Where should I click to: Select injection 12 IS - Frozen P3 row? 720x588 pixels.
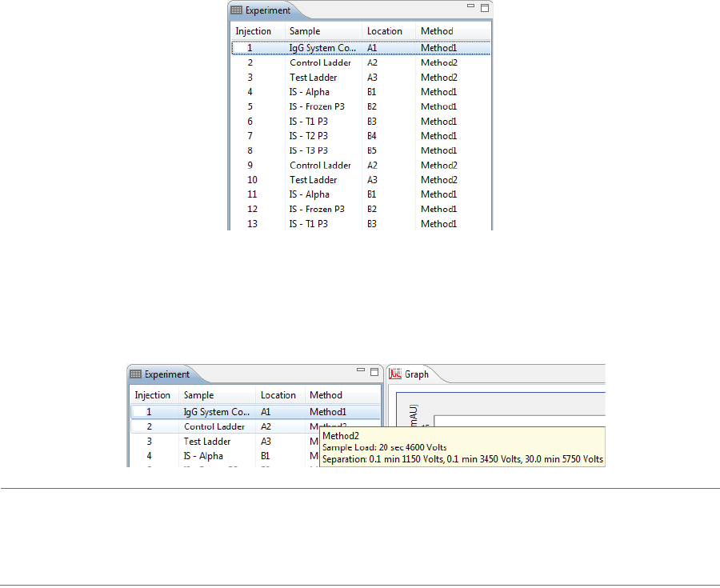click(361, 210)
